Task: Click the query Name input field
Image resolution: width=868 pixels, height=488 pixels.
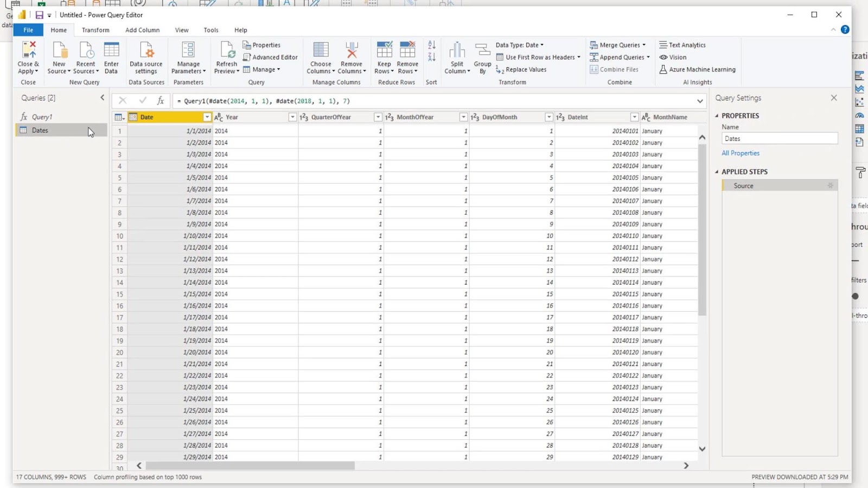Action: (780, 138)
